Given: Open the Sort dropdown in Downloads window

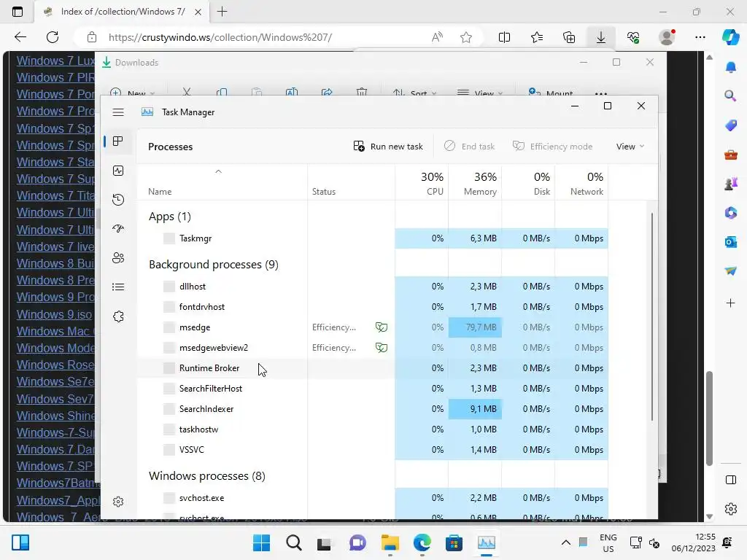Looking at the screenshot, I should 414,93.
